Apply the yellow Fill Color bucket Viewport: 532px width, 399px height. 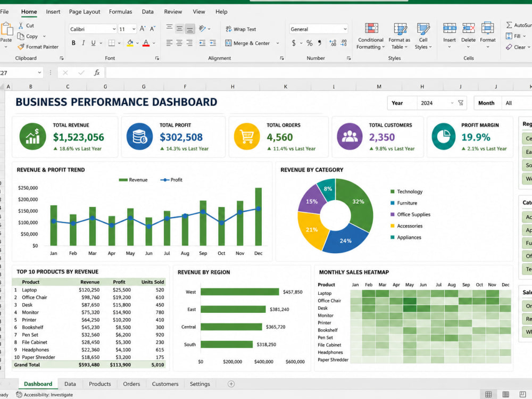130,43
